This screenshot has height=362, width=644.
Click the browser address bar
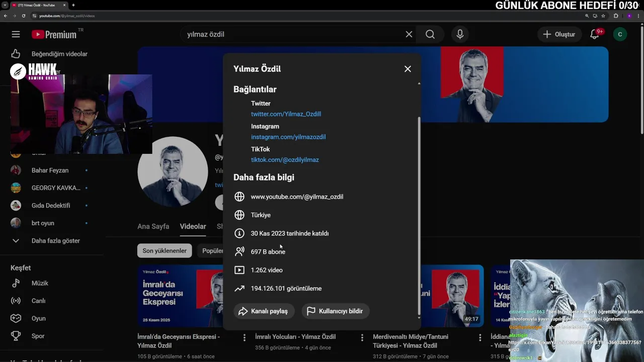[x=307, y=16]
